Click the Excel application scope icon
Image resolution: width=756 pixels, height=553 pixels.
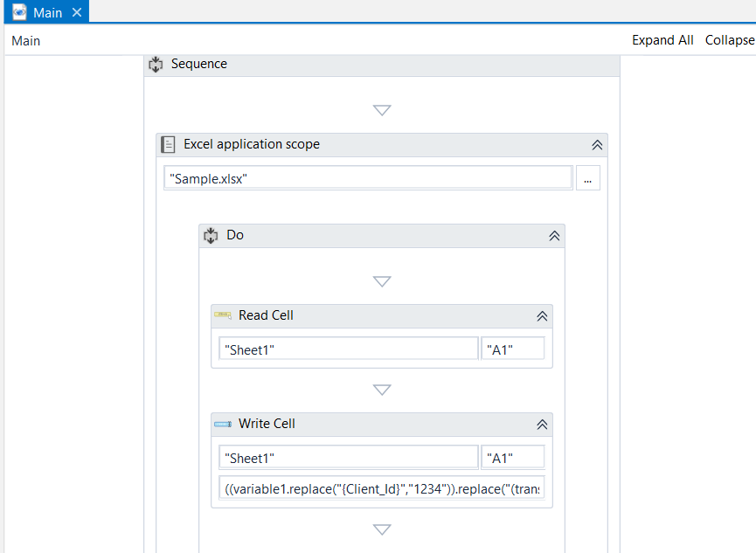(x=168, y=145)
